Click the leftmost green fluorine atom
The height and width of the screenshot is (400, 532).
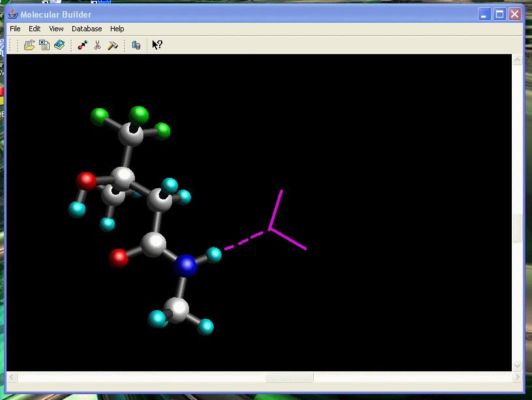[99, 117]
